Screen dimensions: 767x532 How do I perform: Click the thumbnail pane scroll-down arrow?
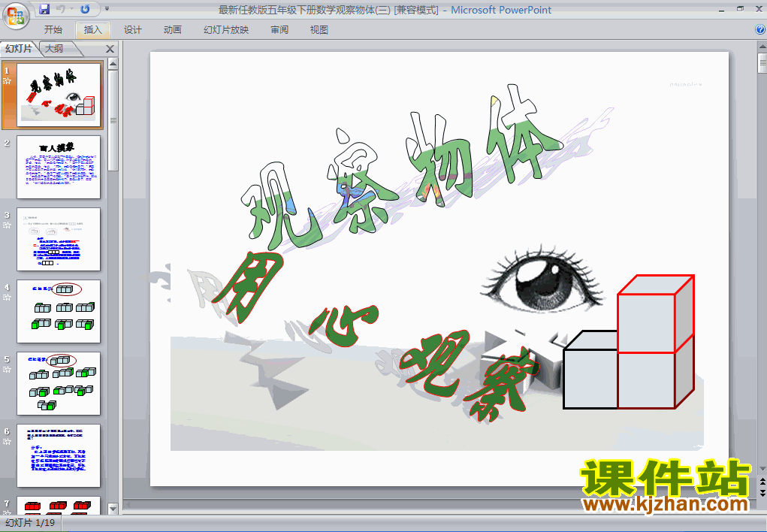click(113, 509)
